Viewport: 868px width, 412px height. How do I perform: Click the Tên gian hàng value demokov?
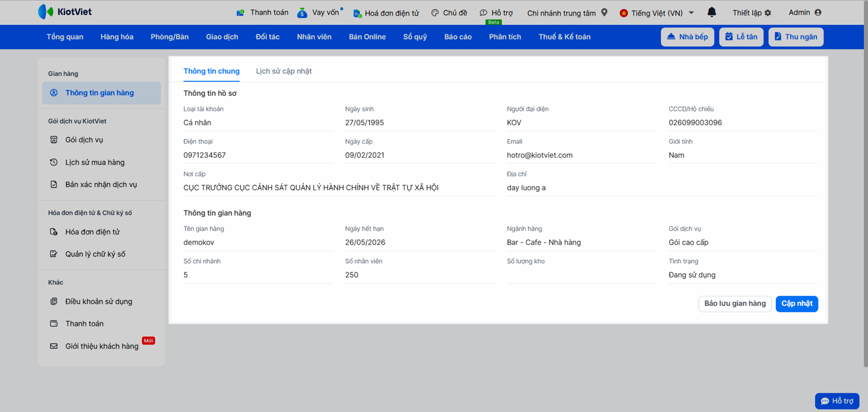[x=199, y=243]
